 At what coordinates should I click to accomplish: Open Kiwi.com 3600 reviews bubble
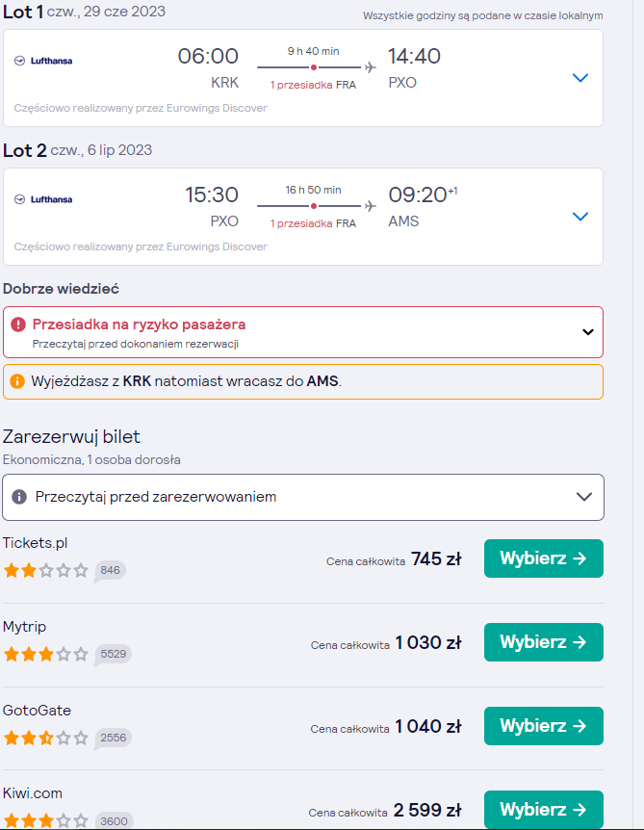click(114, 820)
